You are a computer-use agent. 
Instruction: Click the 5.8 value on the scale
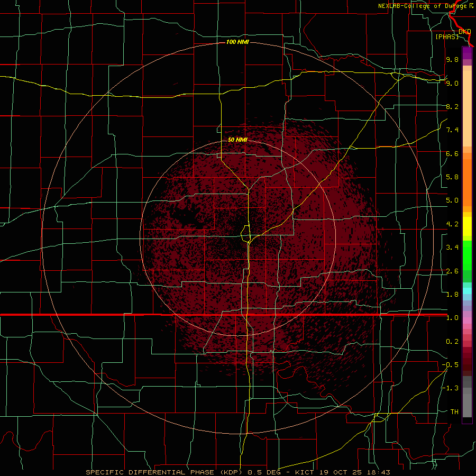point(452,177)
